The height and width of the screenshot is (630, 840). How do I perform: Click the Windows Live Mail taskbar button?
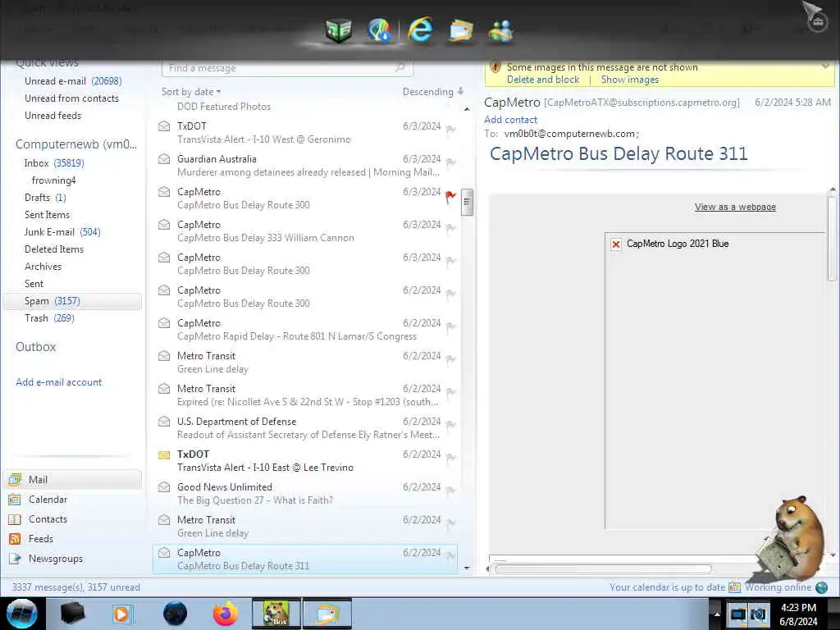tap(328, 614)
